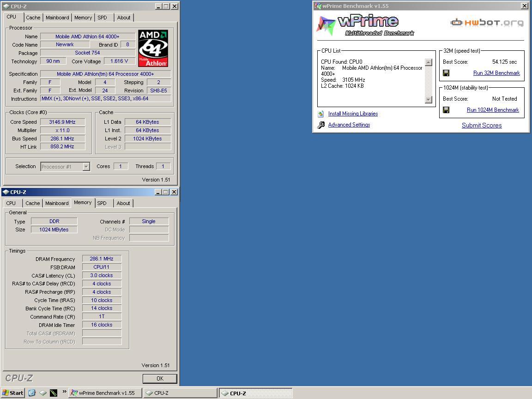Click the Multiplier value x 11.0
Screen dimensions: 532x399
(62, 130)
